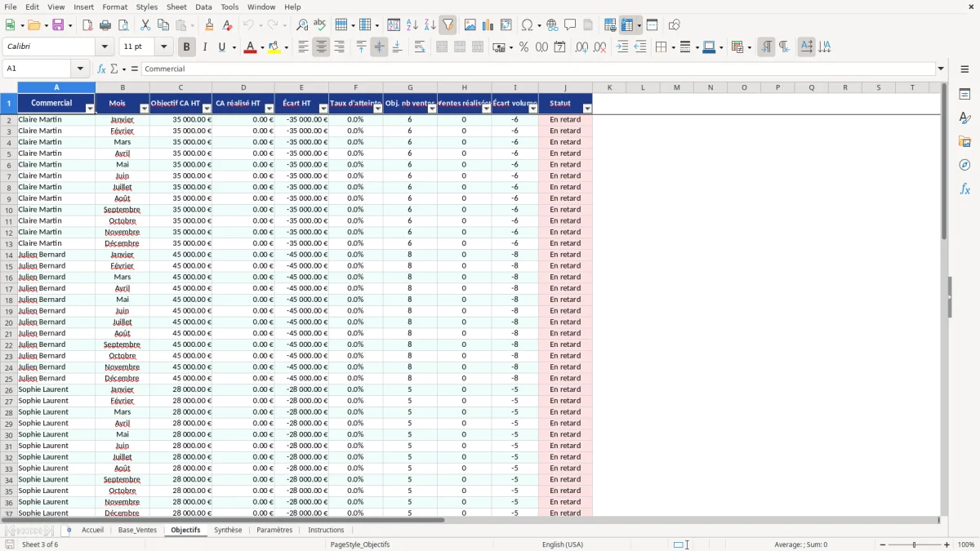The image size is (980, 551).
Task: Open the sidebar Gallery panel
Action: click(x=964, y=142)
